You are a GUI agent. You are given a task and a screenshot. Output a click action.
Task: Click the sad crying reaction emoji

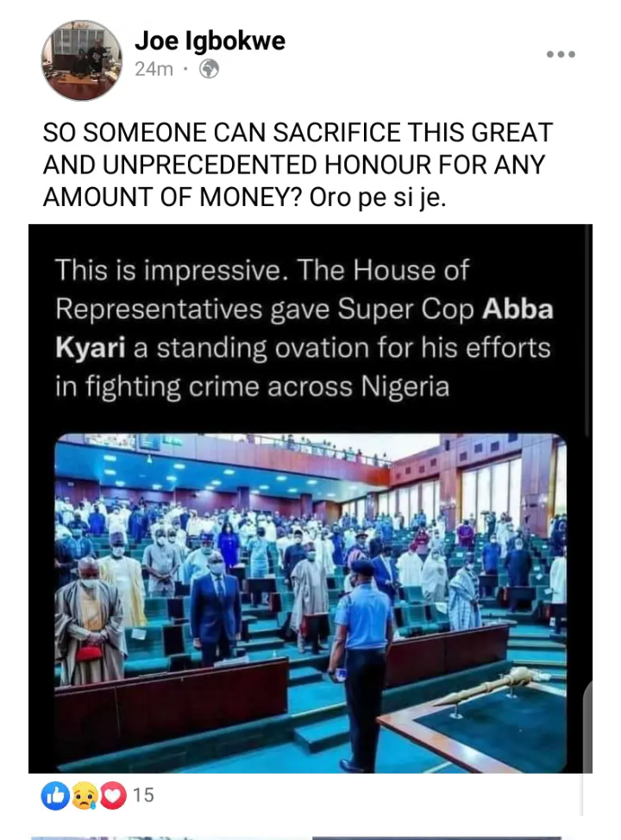(x=84, y=794)
